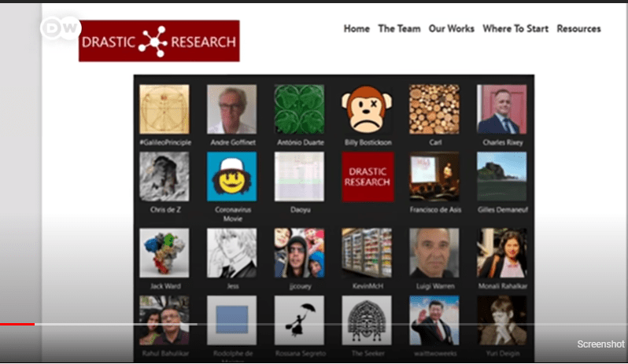Click Luigi Warren's profile photo

pos(434,253)
